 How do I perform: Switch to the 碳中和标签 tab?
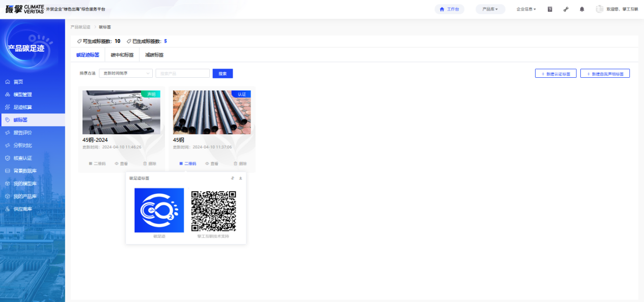[122, 55]
